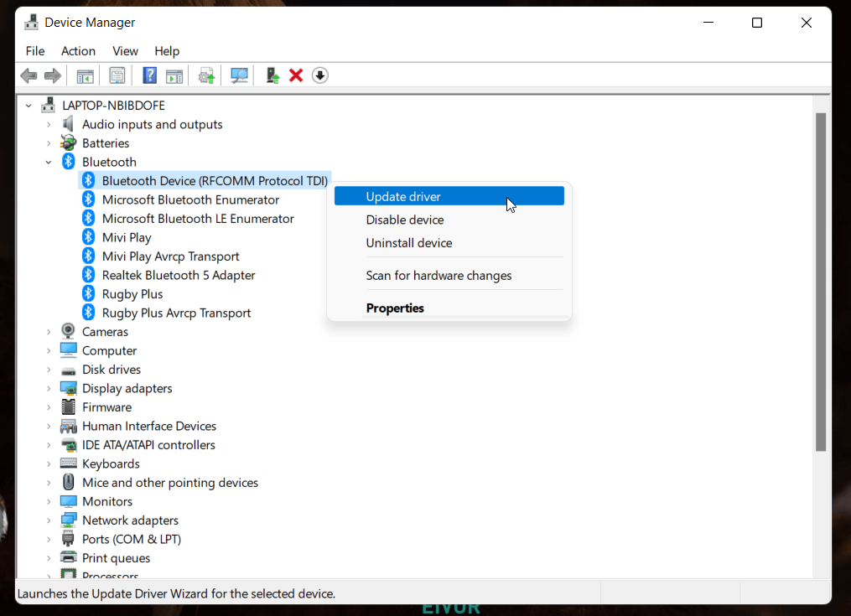This screenshot has height=616, width=851.
Task: Toggle the Show/Hide Console Tree toolbar icon
Action: [x=86, y=76]
